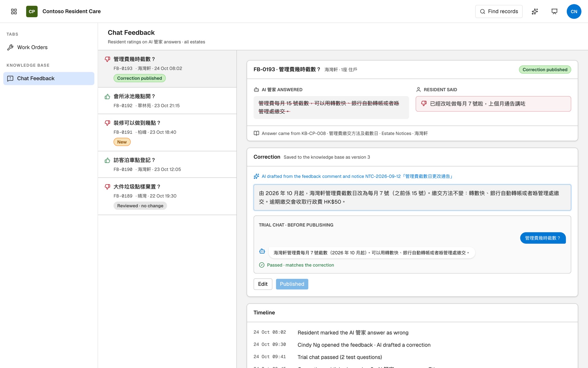Image resolution: width=588 pixels, height=368 pixels.
Task: Select feedback 訪客泊車點登記？
Action: pos(167,164)
